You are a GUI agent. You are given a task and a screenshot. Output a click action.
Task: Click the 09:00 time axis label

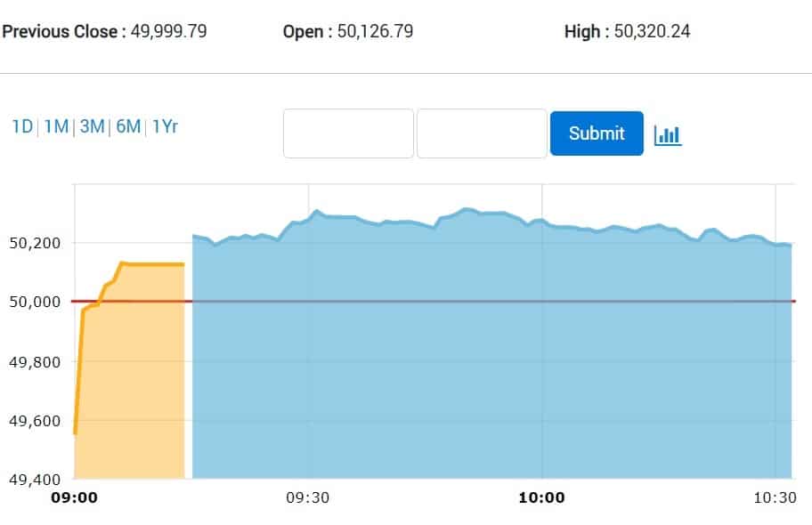click(74, 497)
